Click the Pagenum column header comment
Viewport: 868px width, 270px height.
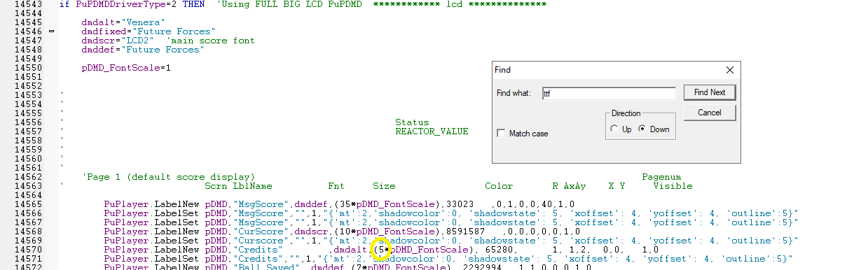click(661, 177)
